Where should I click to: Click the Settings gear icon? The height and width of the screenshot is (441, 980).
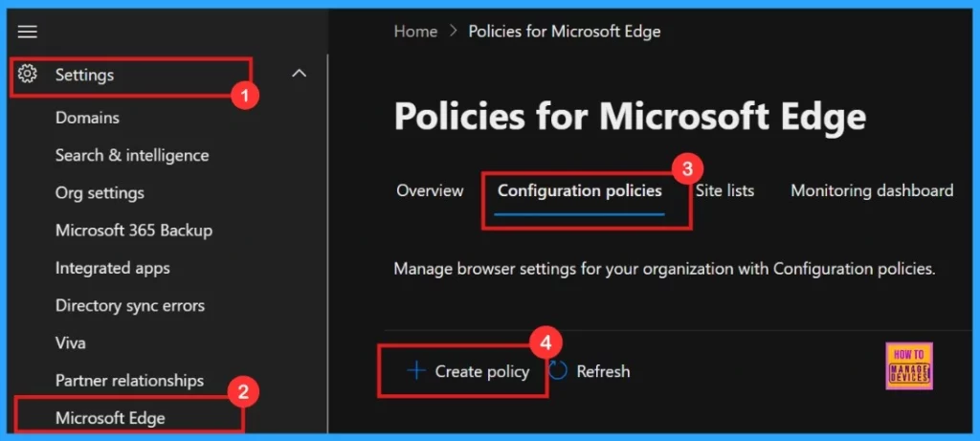(x=28, y=74)
